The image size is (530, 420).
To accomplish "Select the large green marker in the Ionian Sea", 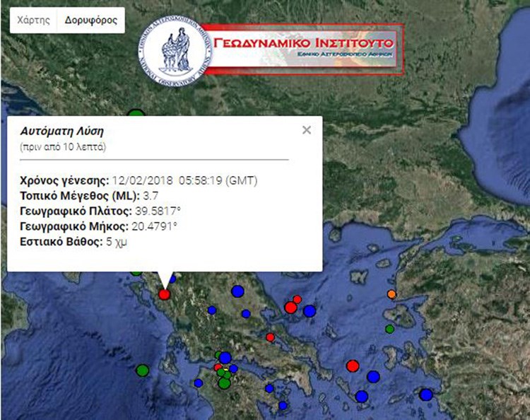I will [143, 370].
